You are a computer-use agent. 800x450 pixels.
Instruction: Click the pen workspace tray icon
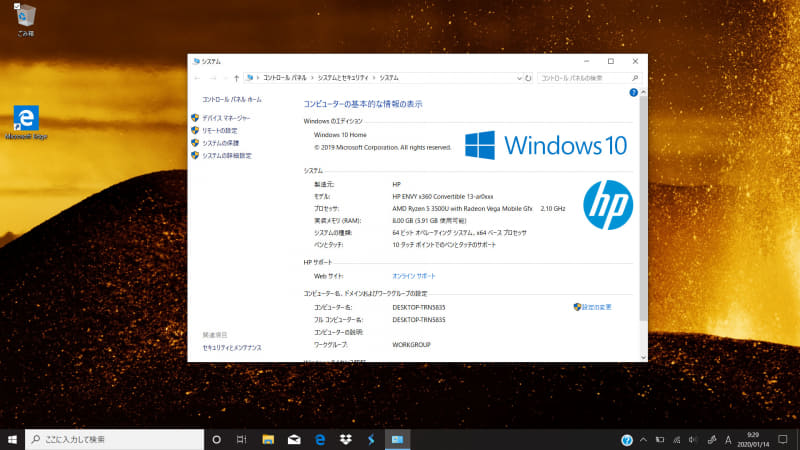click(711, 440)
